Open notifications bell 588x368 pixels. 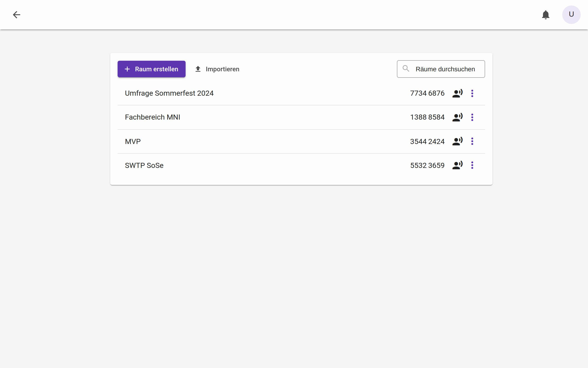546,14
